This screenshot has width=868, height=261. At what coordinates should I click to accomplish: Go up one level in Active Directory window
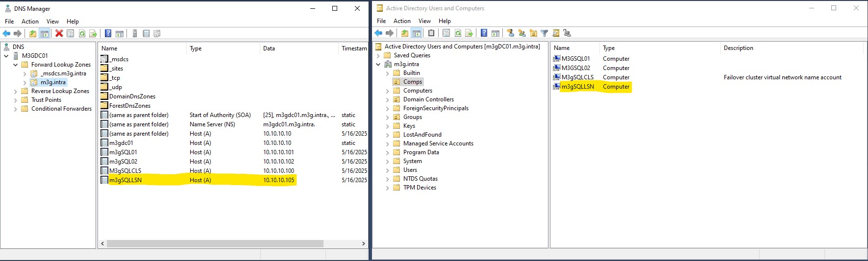tap(404, 33)
